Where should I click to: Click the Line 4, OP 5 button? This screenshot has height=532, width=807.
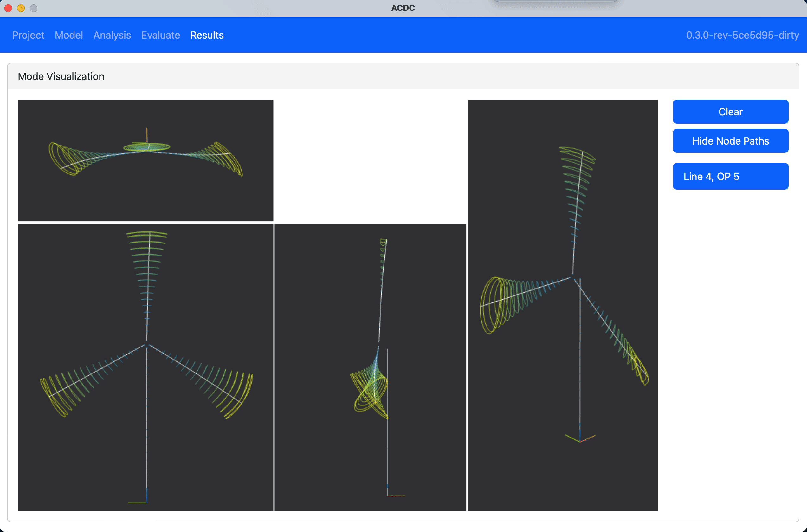[x=730, y=176]
